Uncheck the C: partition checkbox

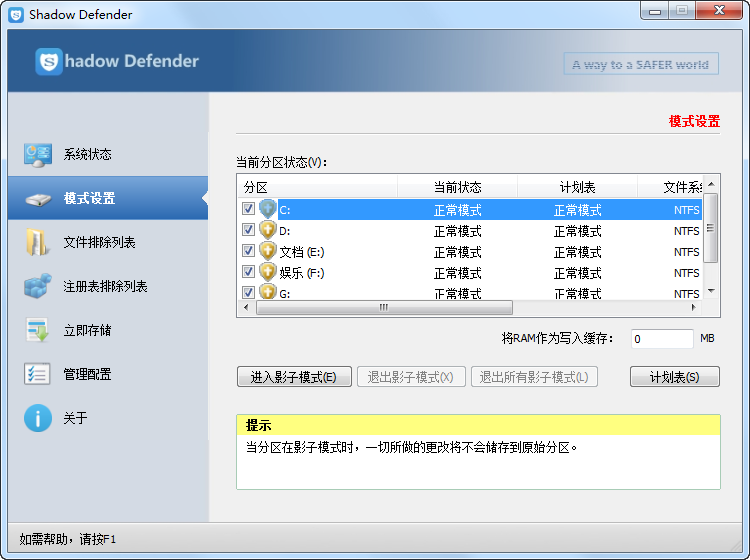(249, 210)
